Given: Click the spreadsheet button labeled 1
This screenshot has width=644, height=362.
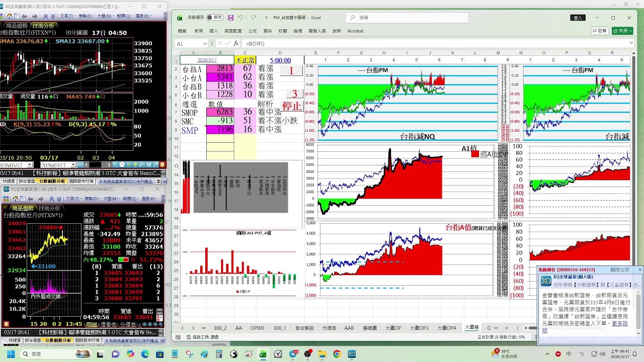Looking at the screenshot, I should tap(291, 70).
